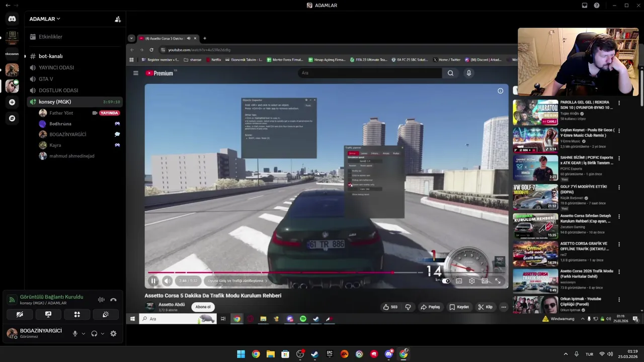This screenshot has height=362, width=644.
Task: Mute the Discord microphone
Action: coord(75,333)
